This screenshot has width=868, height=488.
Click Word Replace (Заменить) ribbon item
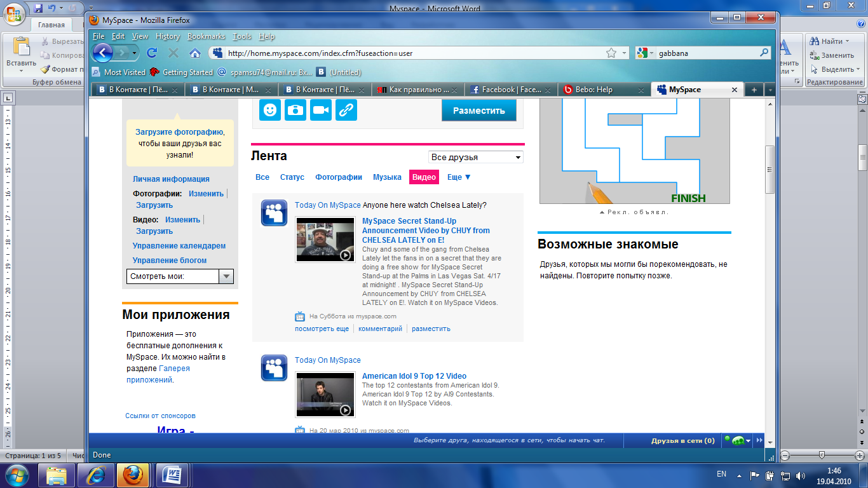tap(832, 55)
